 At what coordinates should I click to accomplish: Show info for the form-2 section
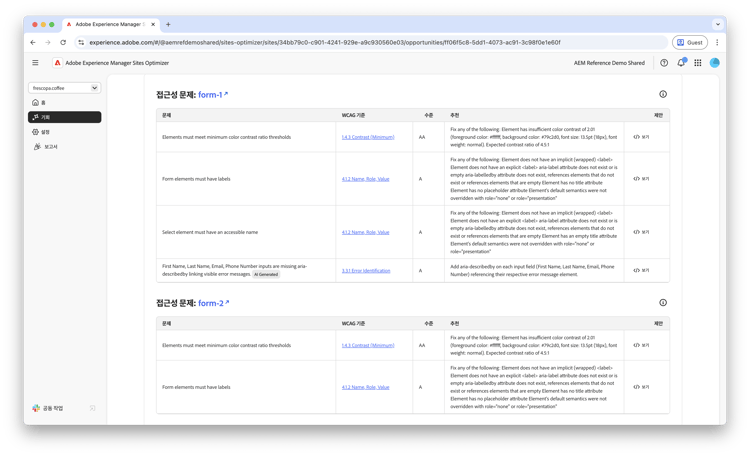pyautogui.click(x=663, y=302)
